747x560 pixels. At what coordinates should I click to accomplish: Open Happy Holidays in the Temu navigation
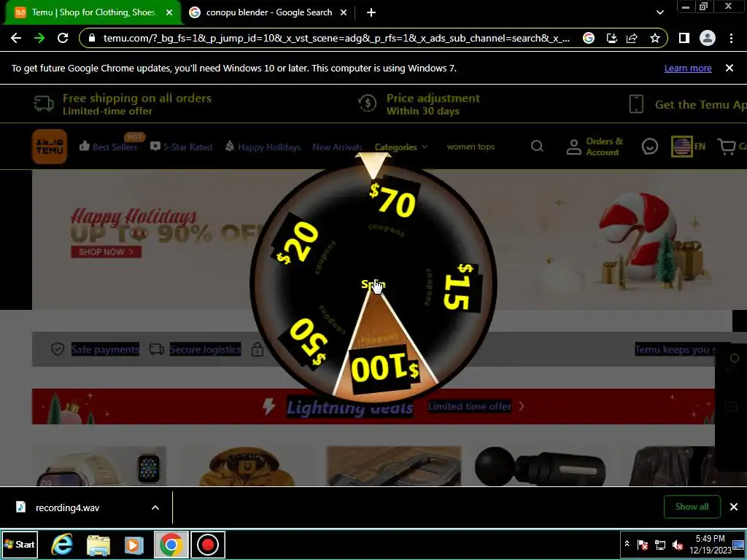point(263,147)
